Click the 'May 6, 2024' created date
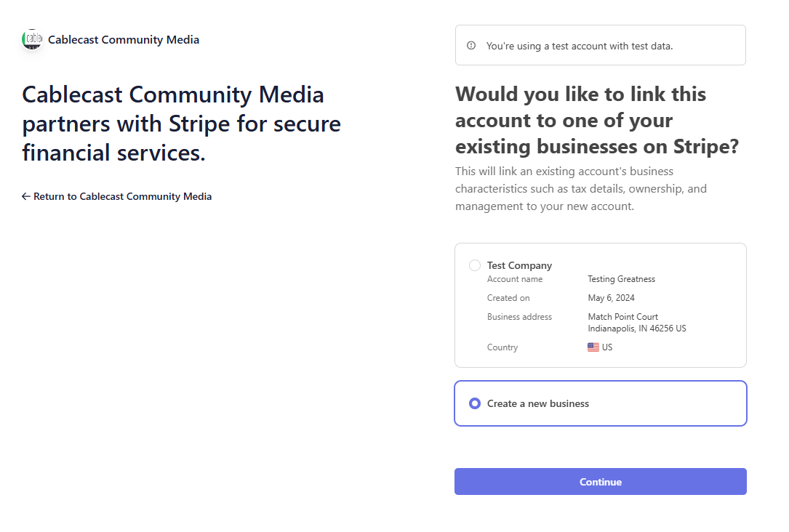 [x=611, y=298]
